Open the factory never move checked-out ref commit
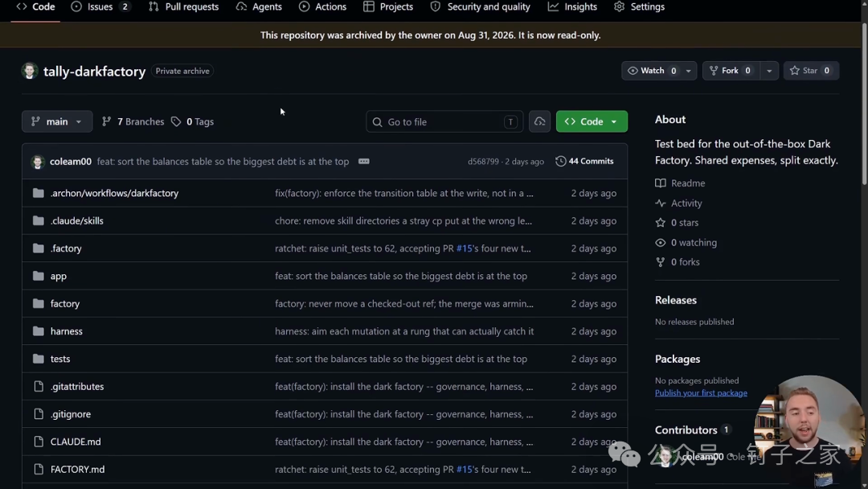 click(x=404, y=303)
